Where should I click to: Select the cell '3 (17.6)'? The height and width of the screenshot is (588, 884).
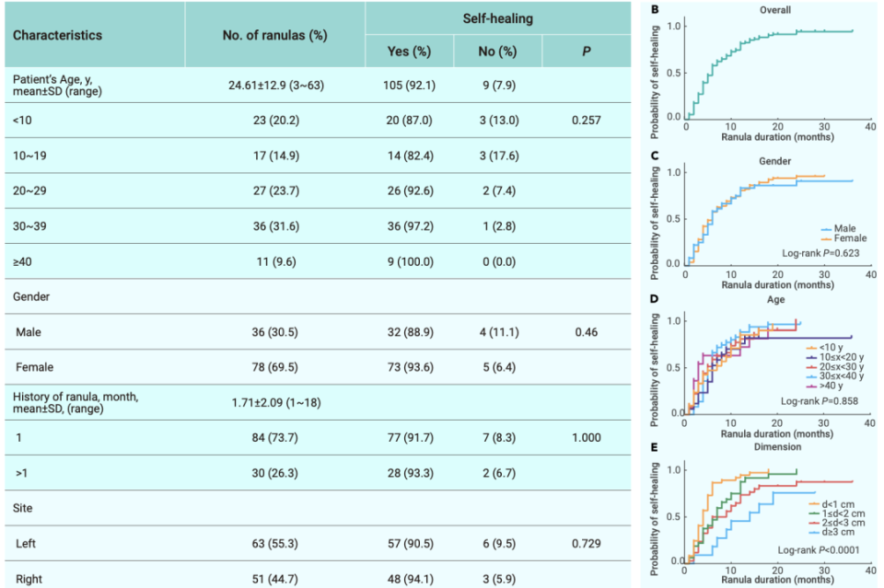[x=499, y=156]
